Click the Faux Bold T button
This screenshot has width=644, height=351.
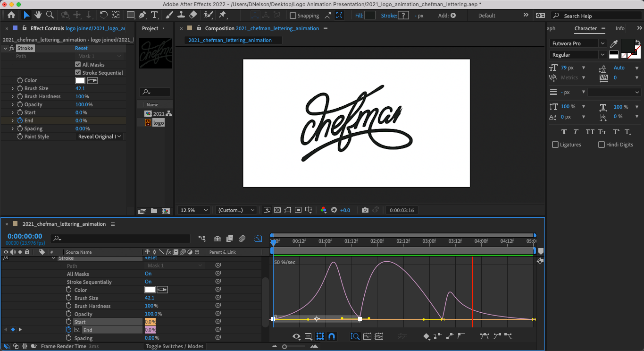point(564,132)
